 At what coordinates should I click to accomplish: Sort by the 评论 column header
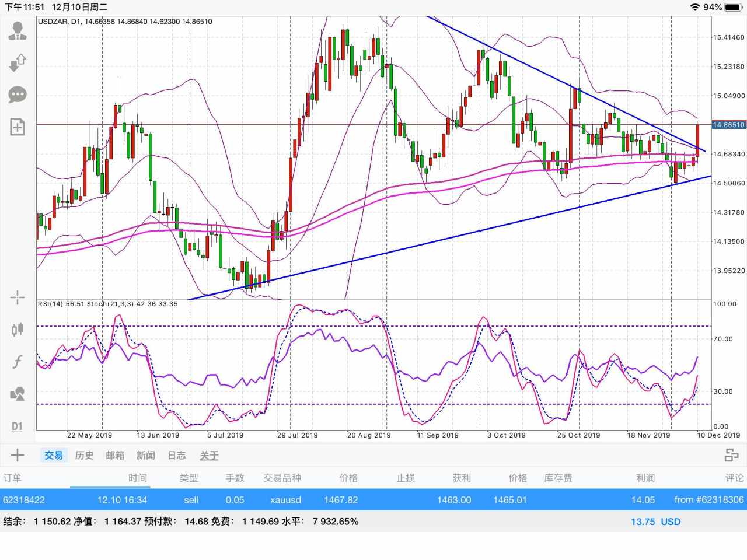[735, 478]
